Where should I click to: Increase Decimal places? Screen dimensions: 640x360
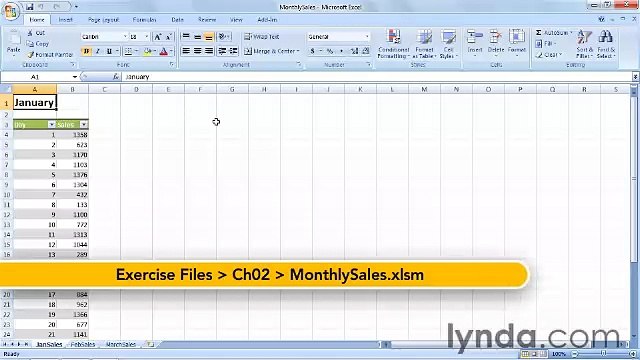pos(354,51)
